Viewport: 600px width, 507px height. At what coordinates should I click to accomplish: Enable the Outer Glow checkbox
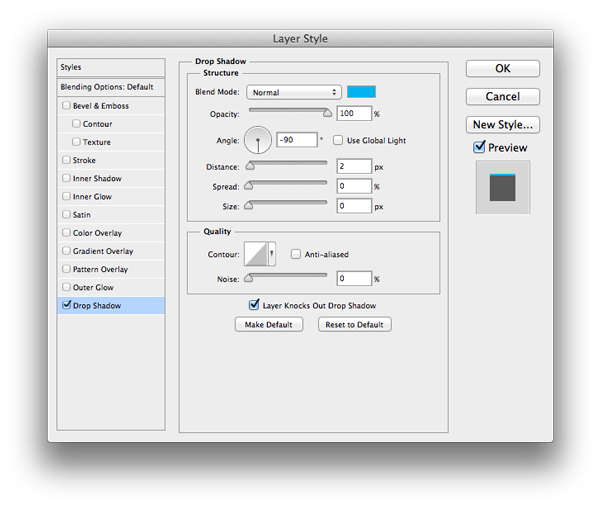coord(66,287)
